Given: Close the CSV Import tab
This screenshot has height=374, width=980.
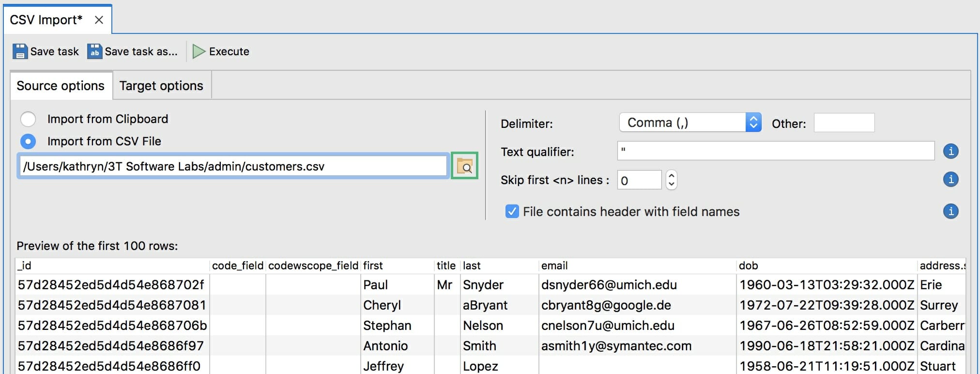Looking at the screenshot, I should 99,20.
